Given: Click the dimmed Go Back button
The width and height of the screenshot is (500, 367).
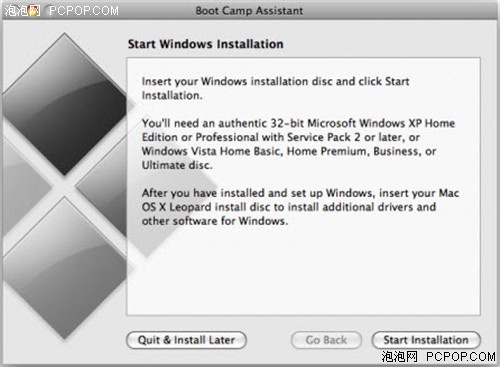Looking at the screenshot, I should click(x=326, y=340).
